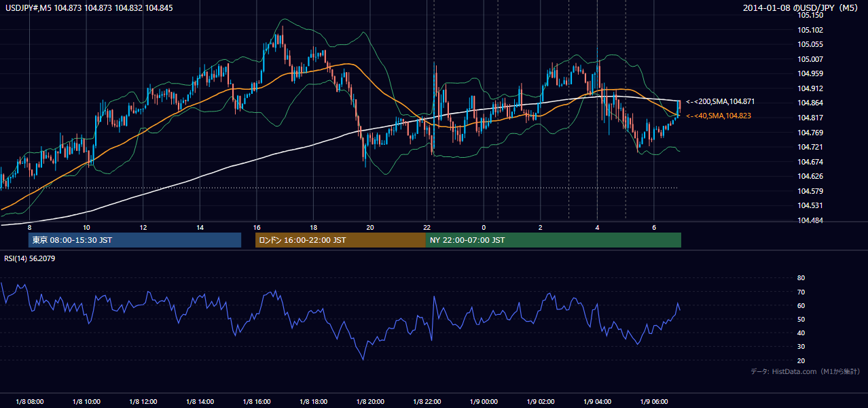The image size is (868, 408).
Task: Click price axis value 104.531
Action: [810, 205]
